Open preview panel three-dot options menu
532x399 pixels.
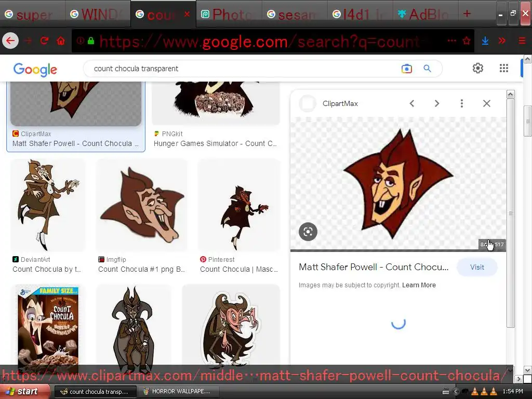pyautogui.click(x=462, y=103)
